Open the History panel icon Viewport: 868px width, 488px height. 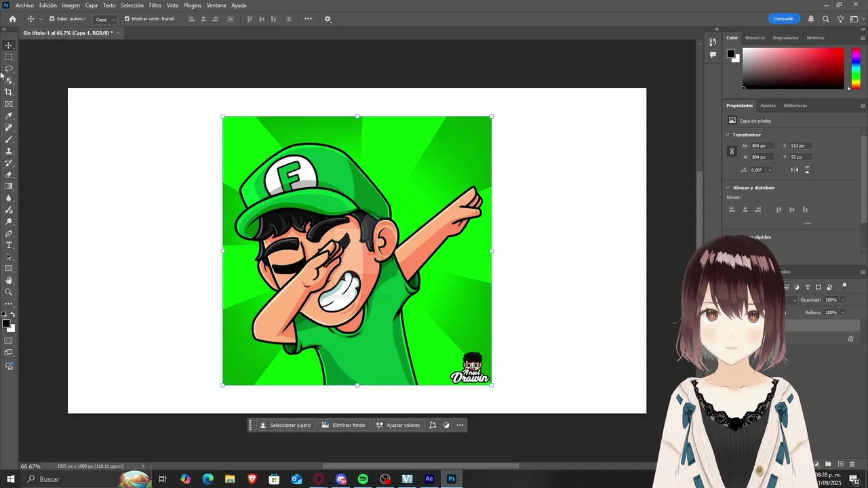click(713, 42)
